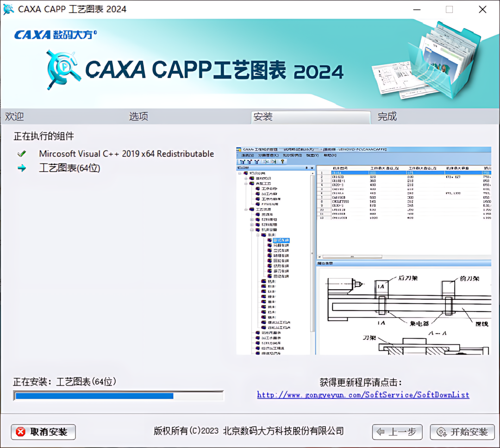Click the 正在执行的组件 heading text
The width and height of the screenshot is (500, 448).
[x=44, y=136]
